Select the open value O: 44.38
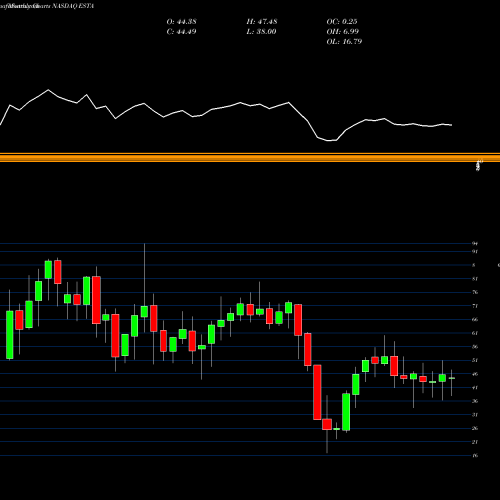 coord(181,22)
